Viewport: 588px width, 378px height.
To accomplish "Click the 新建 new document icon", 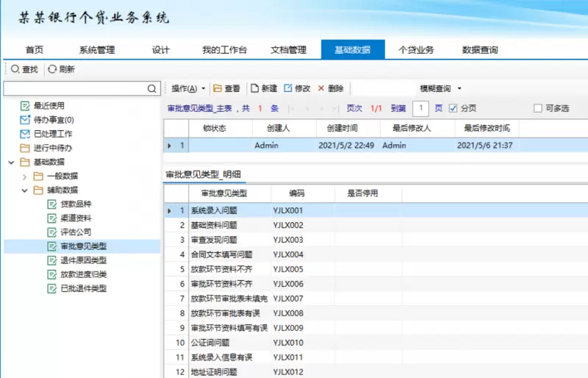I will [255, 88].
